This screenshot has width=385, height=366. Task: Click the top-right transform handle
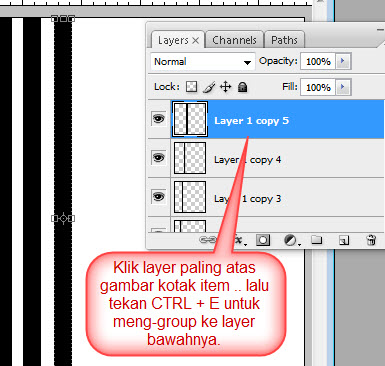[x=71, y=19]
